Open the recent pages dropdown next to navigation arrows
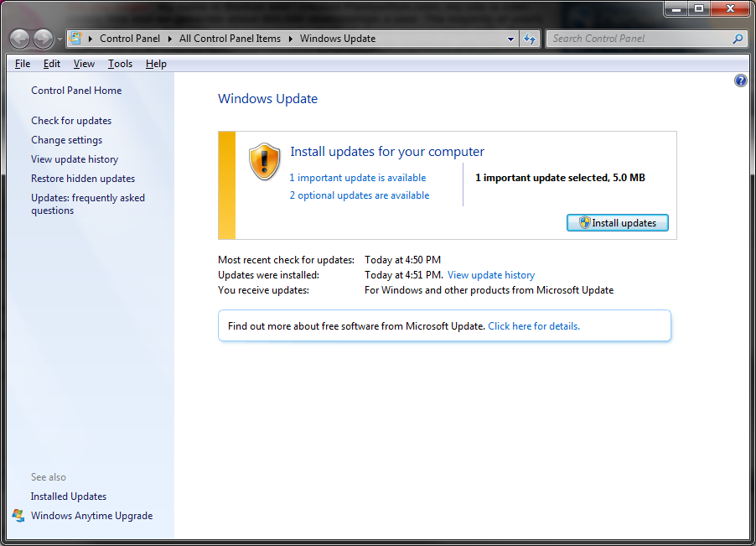The image size is (756, 546). 59,40
